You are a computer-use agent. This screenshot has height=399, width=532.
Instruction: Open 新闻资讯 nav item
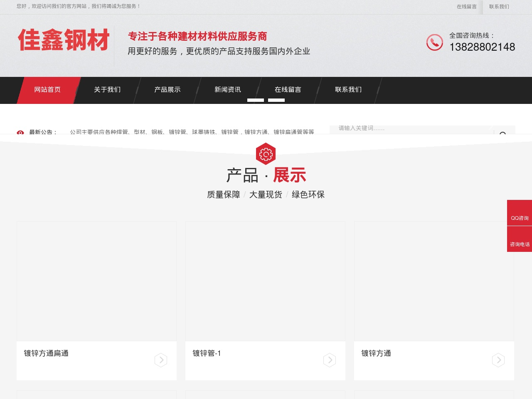coord(228,90)
